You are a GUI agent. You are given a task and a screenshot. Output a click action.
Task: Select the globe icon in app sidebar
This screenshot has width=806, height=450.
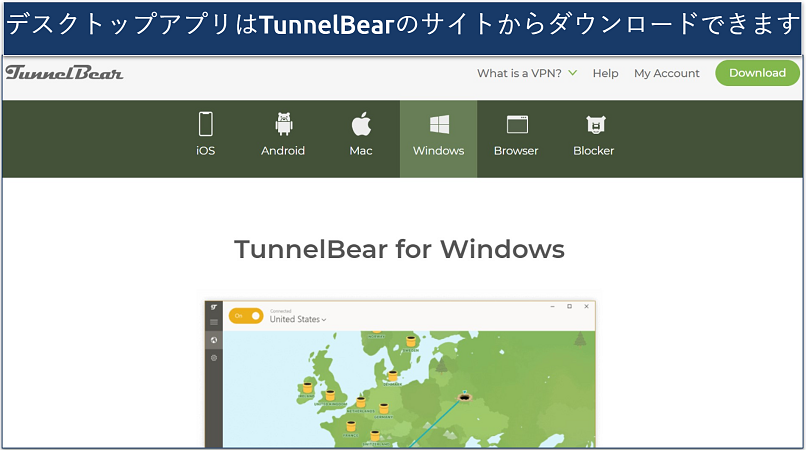(214, 340)
